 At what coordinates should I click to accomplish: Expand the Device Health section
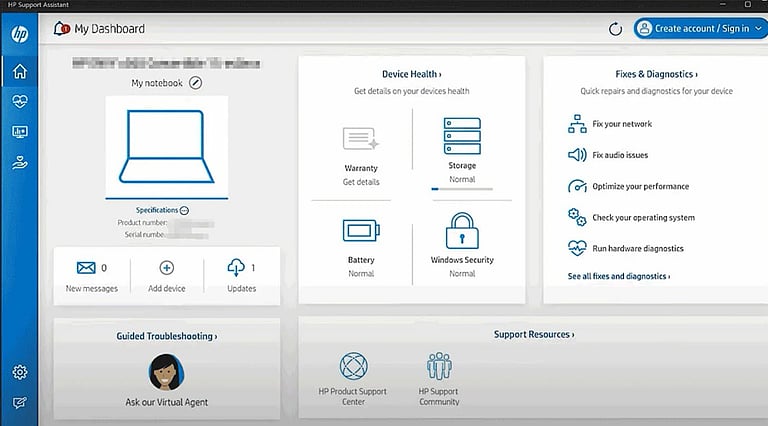[411, 74]
